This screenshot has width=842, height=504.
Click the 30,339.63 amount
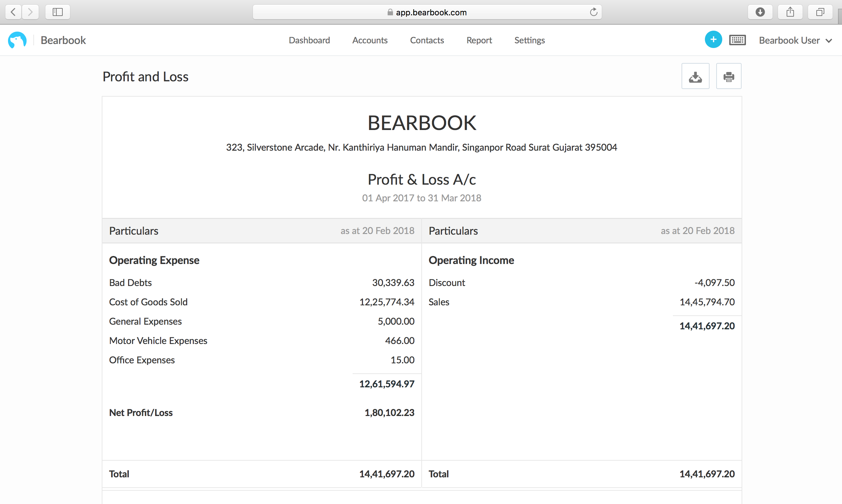click(393, 283)
